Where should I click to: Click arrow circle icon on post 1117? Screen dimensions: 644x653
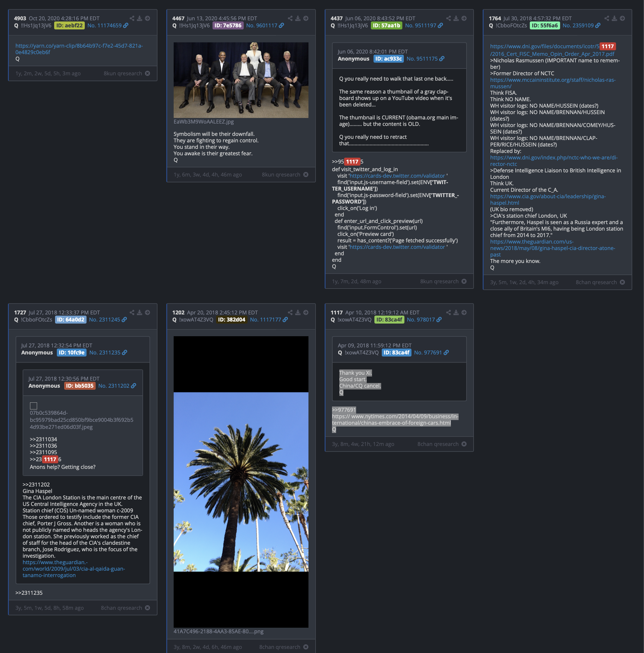[464, 312]
